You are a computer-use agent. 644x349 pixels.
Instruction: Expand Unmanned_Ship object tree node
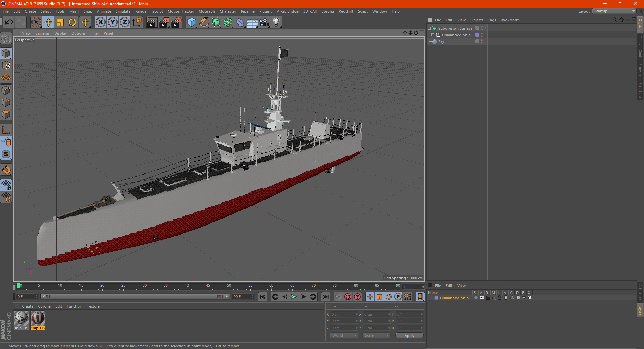coord(433,35)
